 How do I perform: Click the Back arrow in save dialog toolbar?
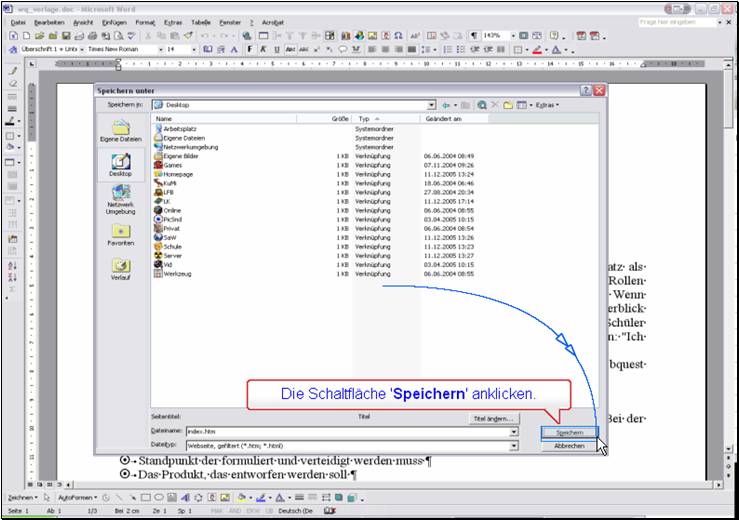point(447,105)
